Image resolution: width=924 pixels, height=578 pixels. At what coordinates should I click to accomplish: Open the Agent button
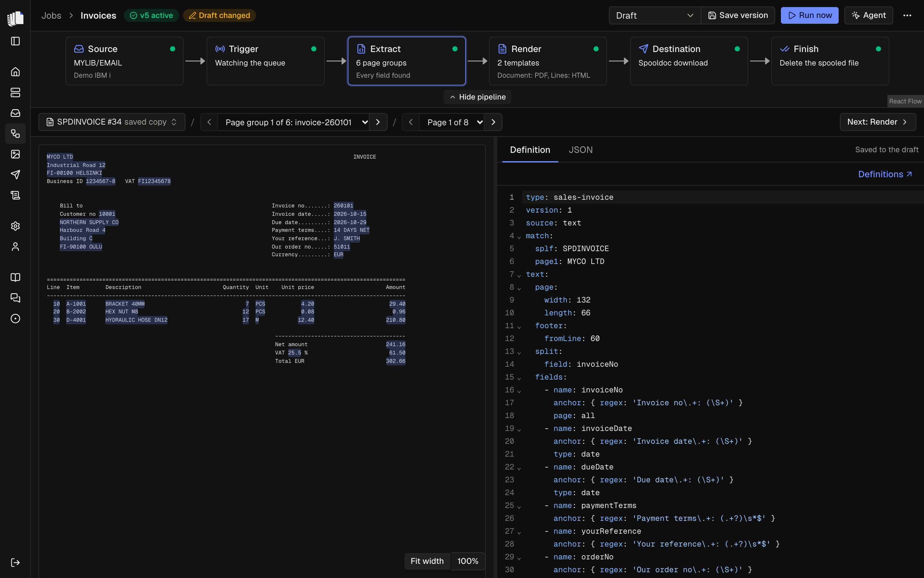[x=868, y=15]
